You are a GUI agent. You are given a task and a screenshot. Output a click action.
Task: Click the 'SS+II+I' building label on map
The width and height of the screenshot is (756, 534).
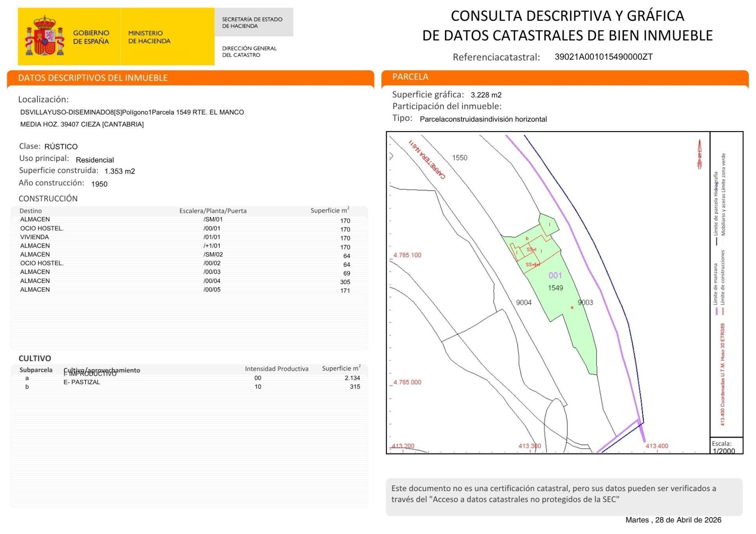(x=533, y=264)
